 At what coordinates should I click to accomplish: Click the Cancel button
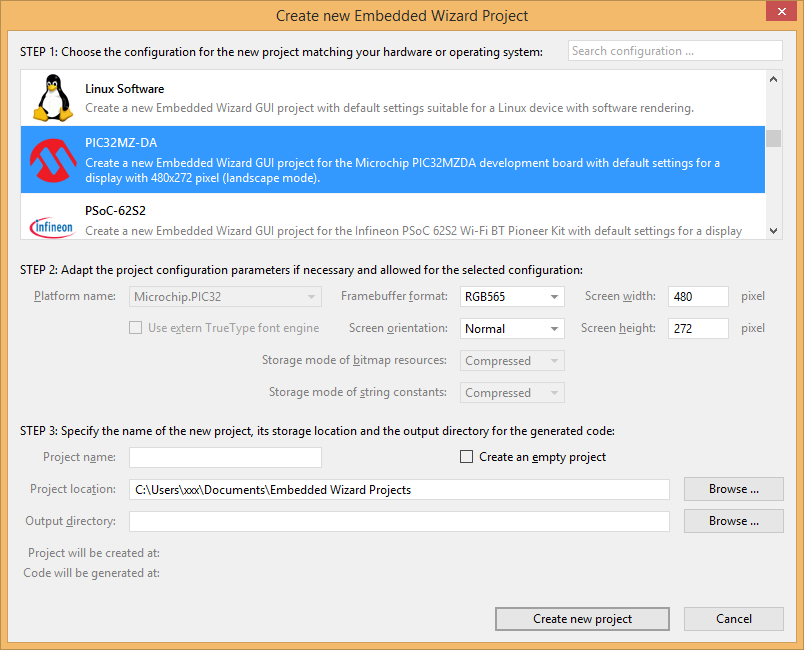(x=733, y=619)
